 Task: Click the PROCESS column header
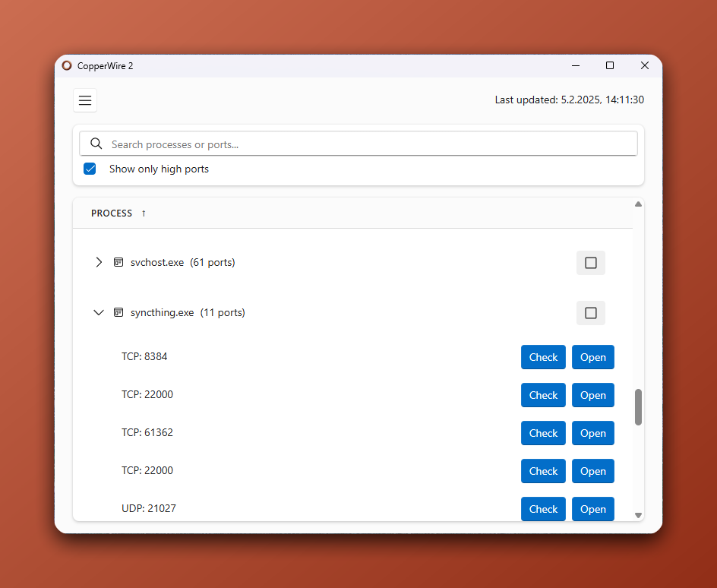(x=112, y=213)
